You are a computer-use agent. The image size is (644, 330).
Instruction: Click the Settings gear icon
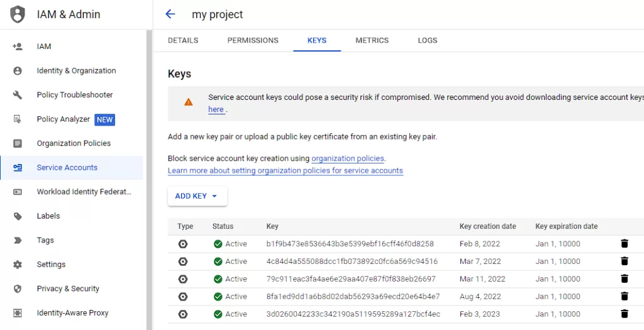(17, 265)
